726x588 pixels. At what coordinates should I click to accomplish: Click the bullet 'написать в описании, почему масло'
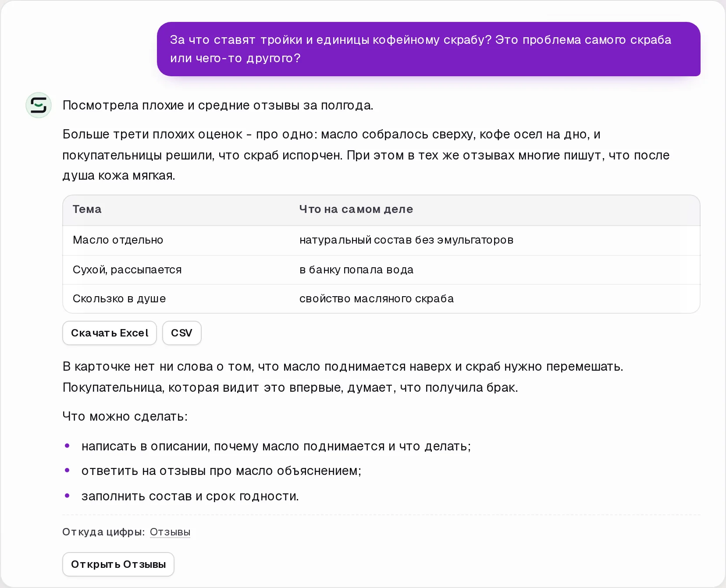(x=276, y=446)
